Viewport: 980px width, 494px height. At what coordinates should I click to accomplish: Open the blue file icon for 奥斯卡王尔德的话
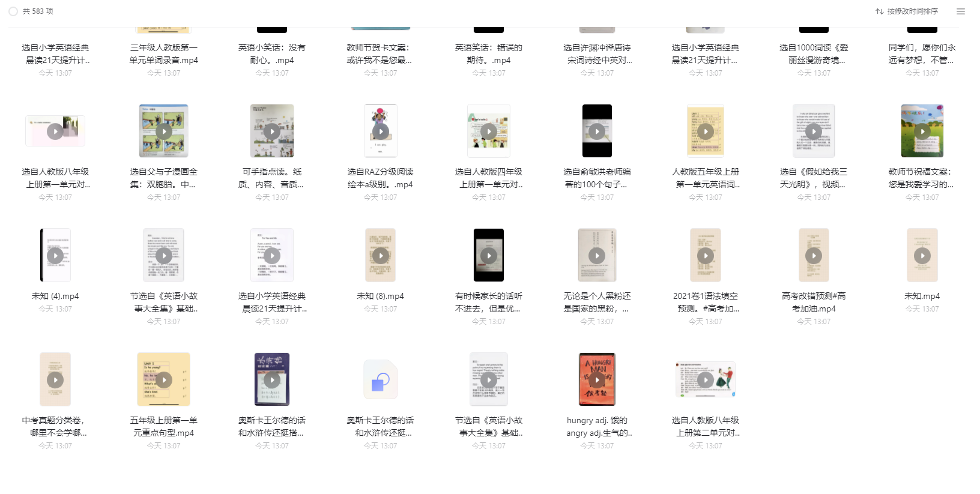[x=381, y=379]
